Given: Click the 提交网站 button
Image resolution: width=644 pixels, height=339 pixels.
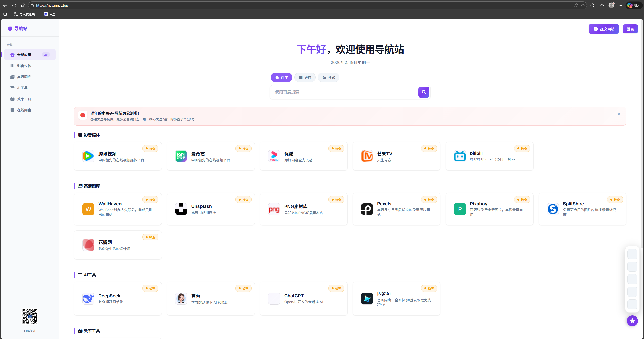Looking at the screenshot, I should pos(603,29).
